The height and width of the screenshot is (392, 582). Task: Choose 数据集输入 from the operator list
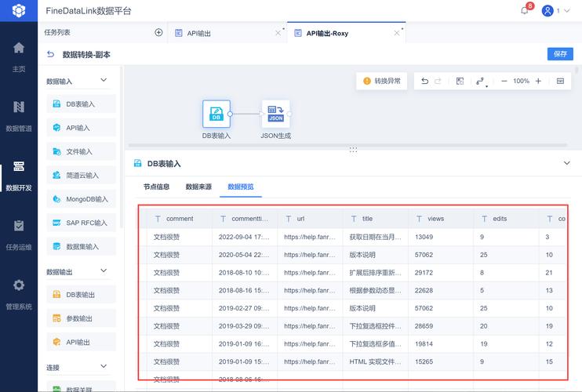[81, 247]
